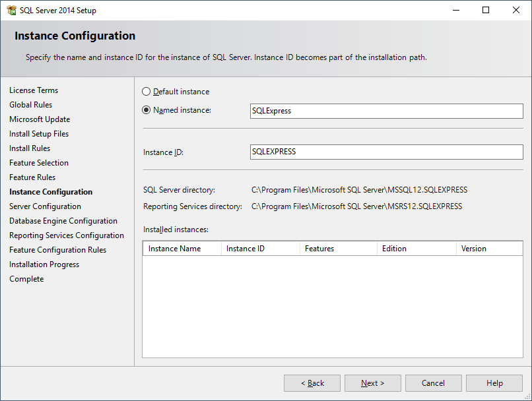Select Microsoft Update step in sidebar
This screenshot has width=532, height=401.
coord(40,119)
